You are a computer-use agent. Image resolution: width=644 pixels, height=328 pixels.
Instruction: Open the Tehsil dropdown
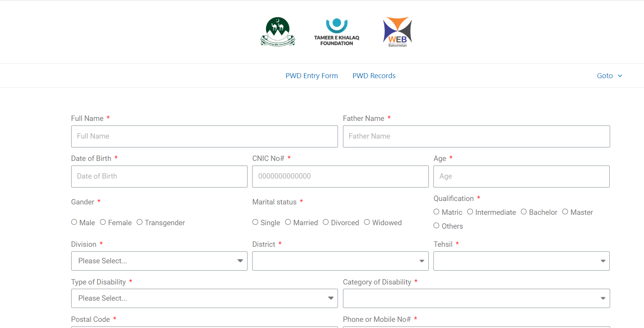click(x=521, y=261)
